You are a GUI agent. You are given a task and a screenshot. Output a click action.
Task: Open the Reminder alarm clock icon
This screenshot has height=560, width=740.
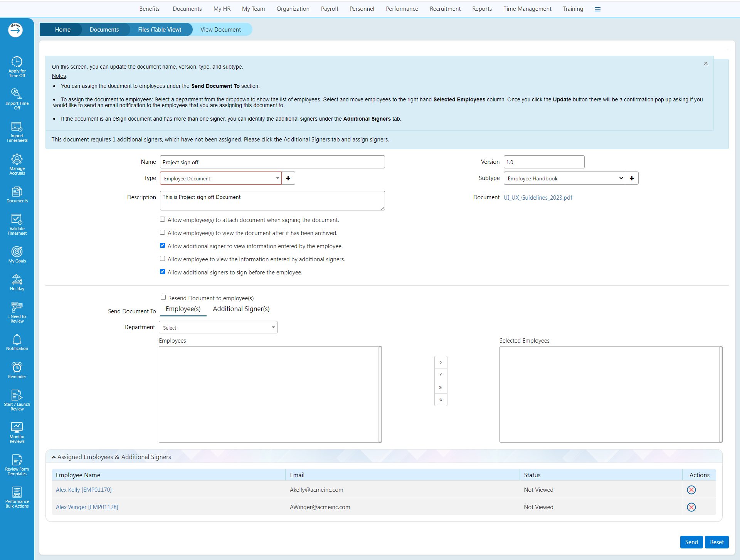17,367
